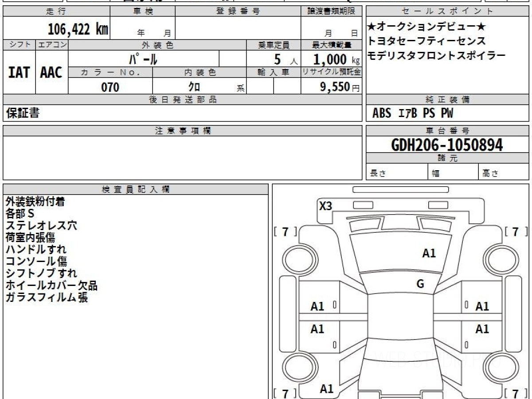The height and width of the screenshot is (399, 532).
Task: Click the 純正装備 heading
Action: click(x=447, y=100)
